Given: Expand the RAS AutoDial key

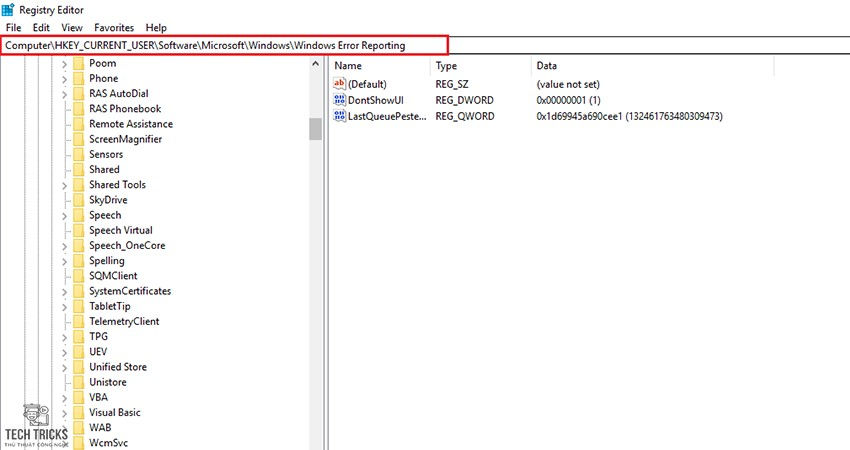Looking at the screenshot, I should tap(65, 94).
